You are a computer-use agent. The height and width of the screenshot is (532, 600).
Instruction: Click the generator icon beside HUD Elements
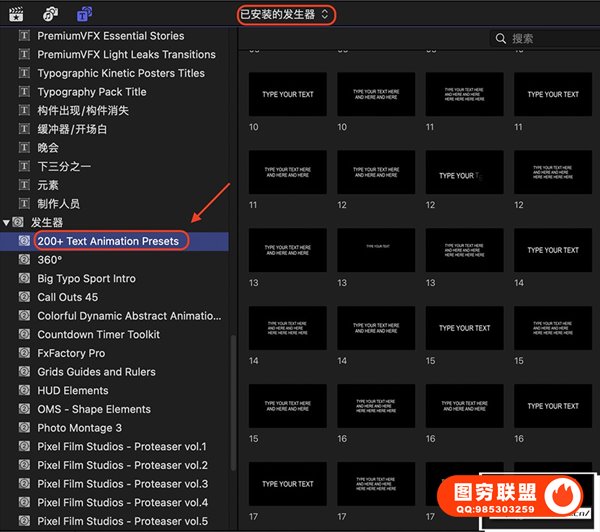point(24,390)
